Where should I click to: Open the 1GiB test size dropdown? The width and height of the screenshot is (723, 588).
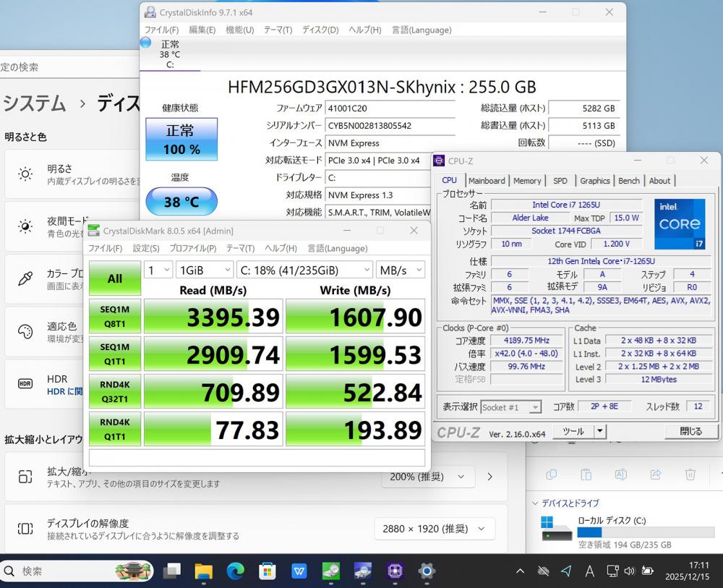204,270
